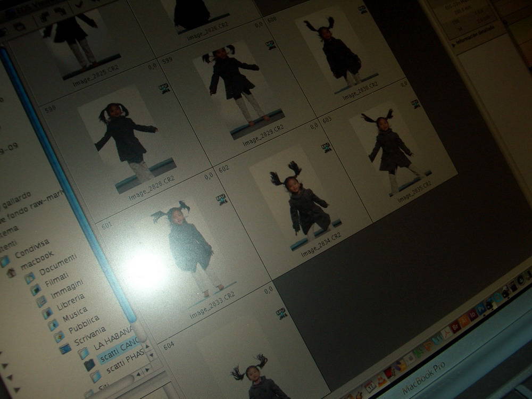Open Adobe Acrobat from the Dock

coord(446,332)
